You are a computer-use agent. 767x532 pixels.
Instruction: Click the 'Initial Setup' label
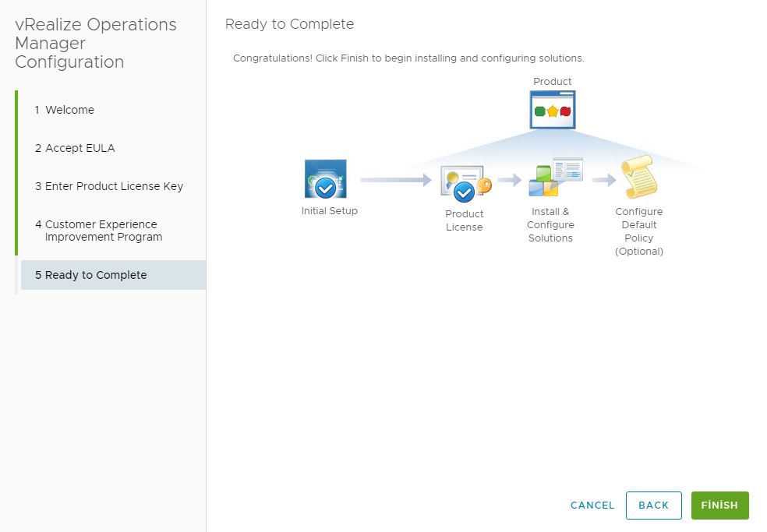pos(329,211)
